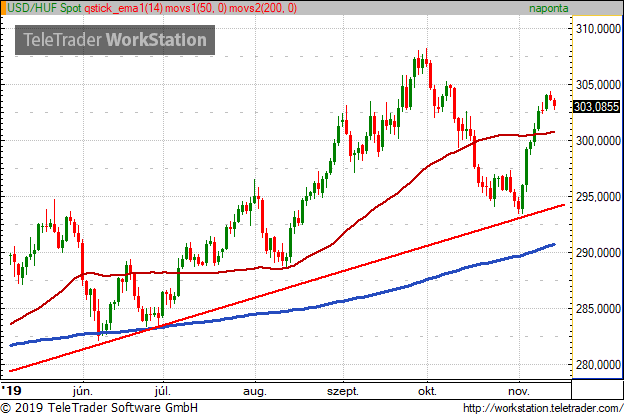Click the nov. month label
This screenshot has height=417, width=624.
(x=519, y=392)
